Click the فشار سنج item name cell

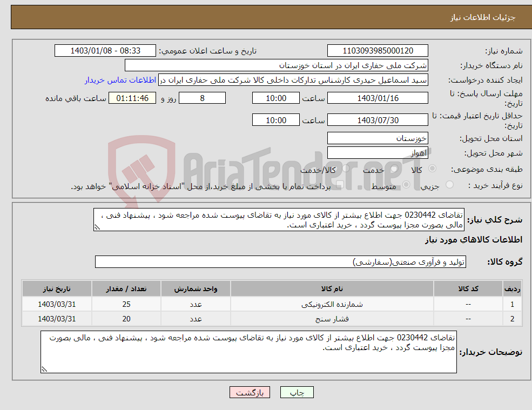[332, 319]
